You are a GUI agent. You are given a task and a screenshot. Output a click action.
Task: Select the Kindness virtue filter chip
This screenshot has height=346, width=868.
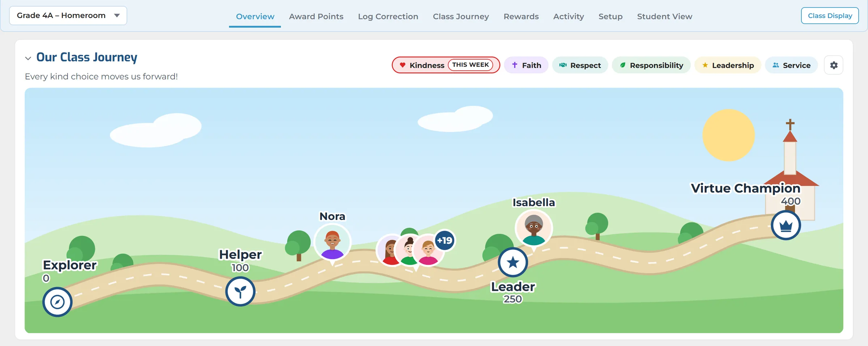(x=446, y=65)
